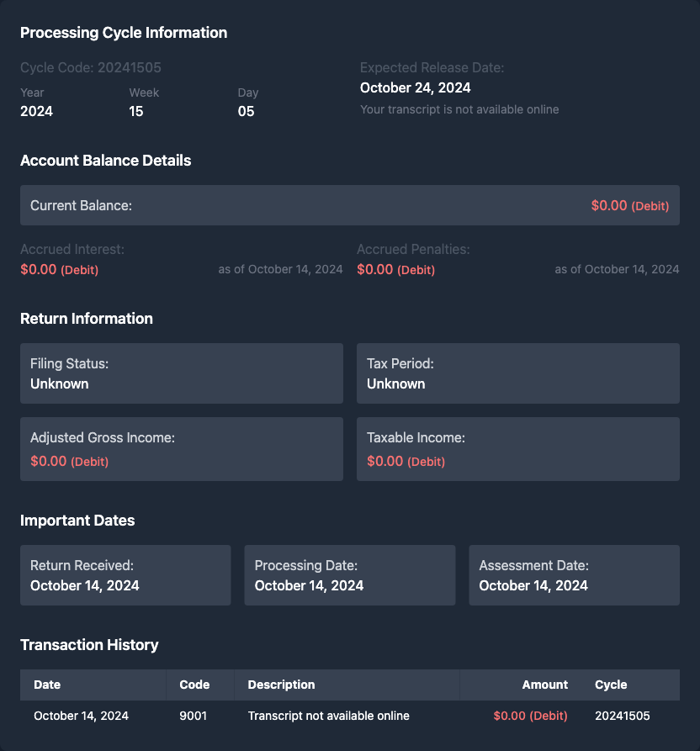Click the Description column header
Viewport: 700px width, 751px height.
click(281, 685)
